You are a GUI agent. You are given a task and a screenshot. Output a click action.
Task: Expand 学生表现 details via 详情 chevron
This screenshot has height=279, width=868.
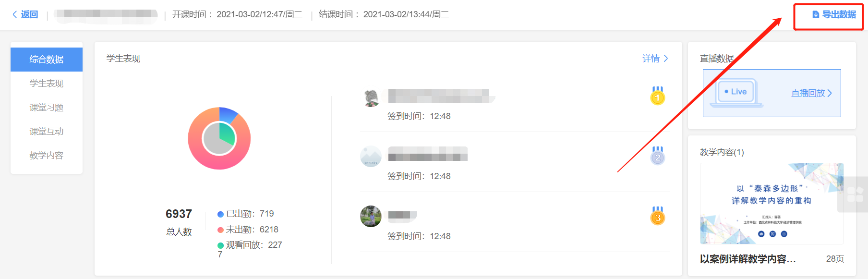[666, 59]
